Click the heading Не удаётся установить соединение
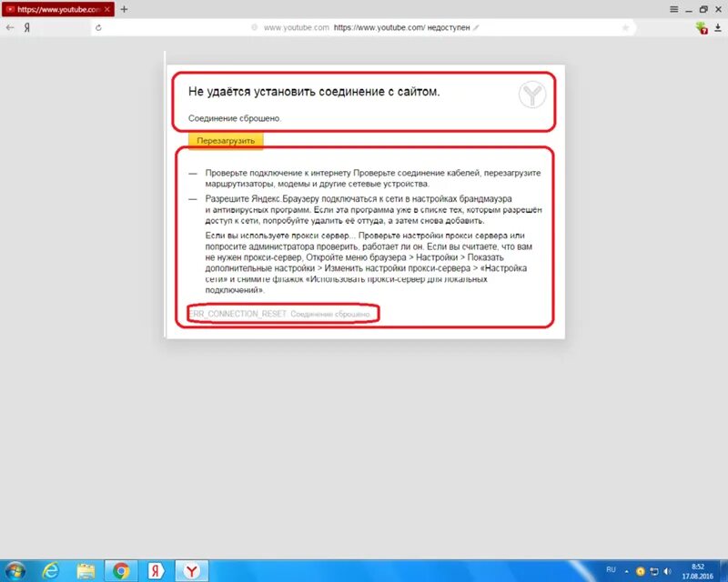Viewport: 728px width, 582px height. pos(314,92)
